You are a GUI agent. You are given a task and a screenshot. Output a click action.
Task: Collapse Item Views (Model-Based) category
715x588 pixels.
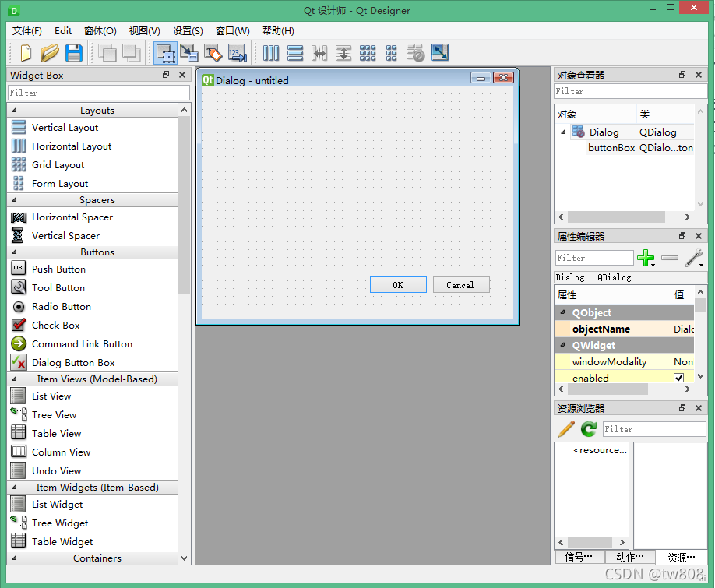pos(14,379)
